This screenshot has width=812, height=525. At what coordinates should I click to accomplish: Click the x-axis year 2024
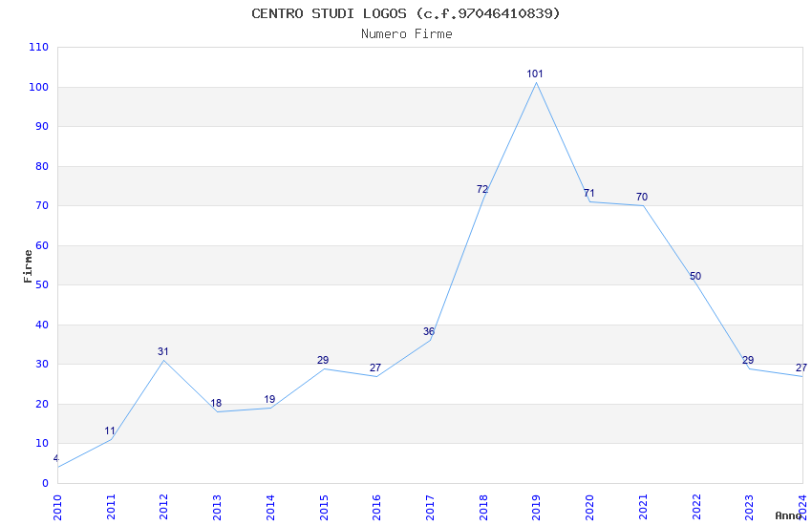[802, 508]
